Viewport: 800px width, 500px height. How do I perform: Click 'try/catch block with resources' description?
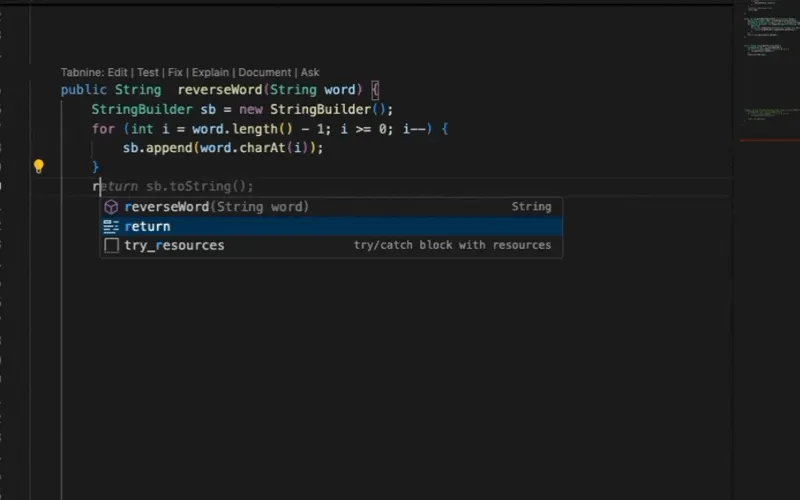(453, 245)
